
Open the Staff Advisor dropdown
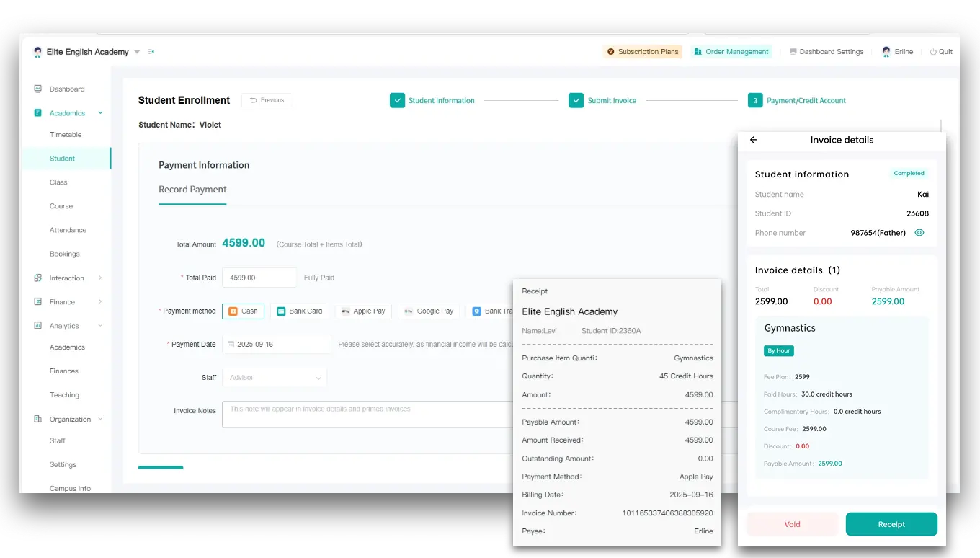coord(274,377)
